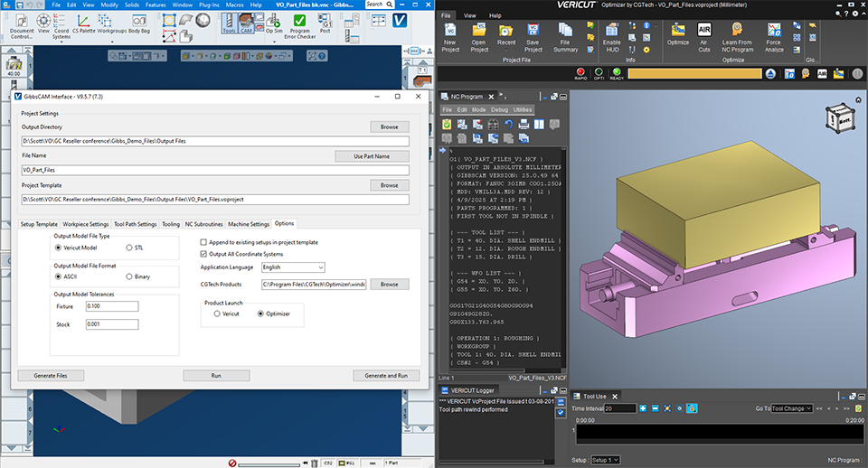Open the Body Bag tool
868x468 pixels.
click(x=139, y=24)
